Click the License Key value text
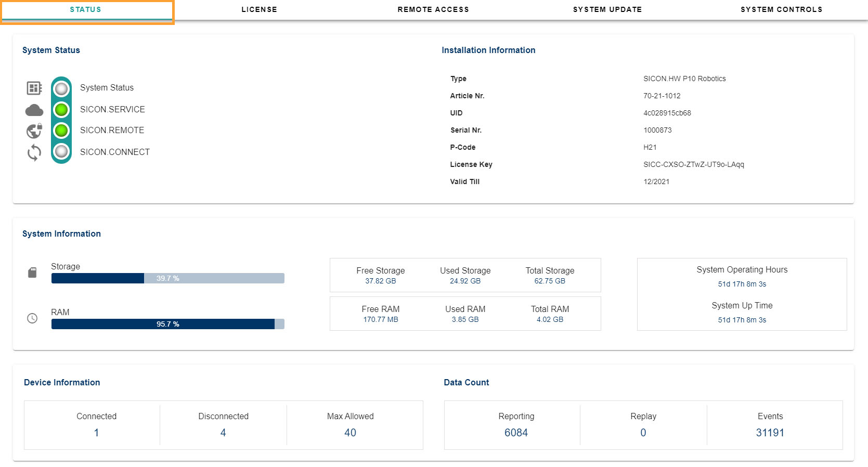The image size is (868, 467). click(x=693, y=164)
